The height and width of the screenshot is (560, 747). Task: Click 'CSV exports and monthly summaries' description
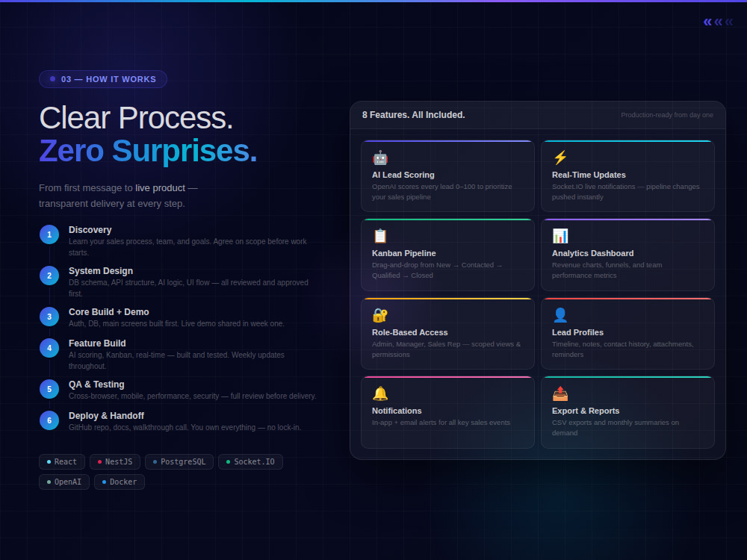616,428
